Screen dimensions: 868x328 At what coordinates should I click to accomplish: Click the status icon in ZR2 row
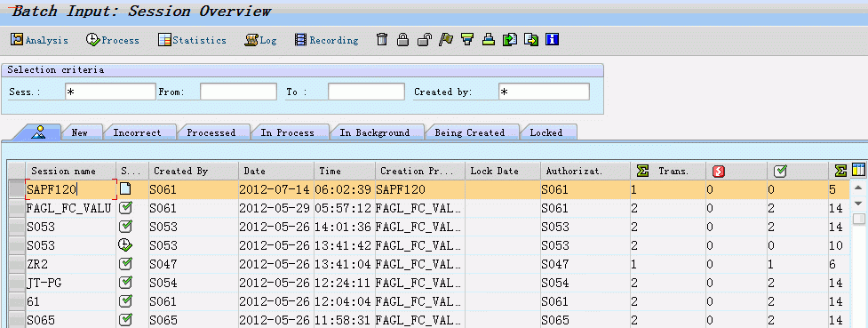125,264
